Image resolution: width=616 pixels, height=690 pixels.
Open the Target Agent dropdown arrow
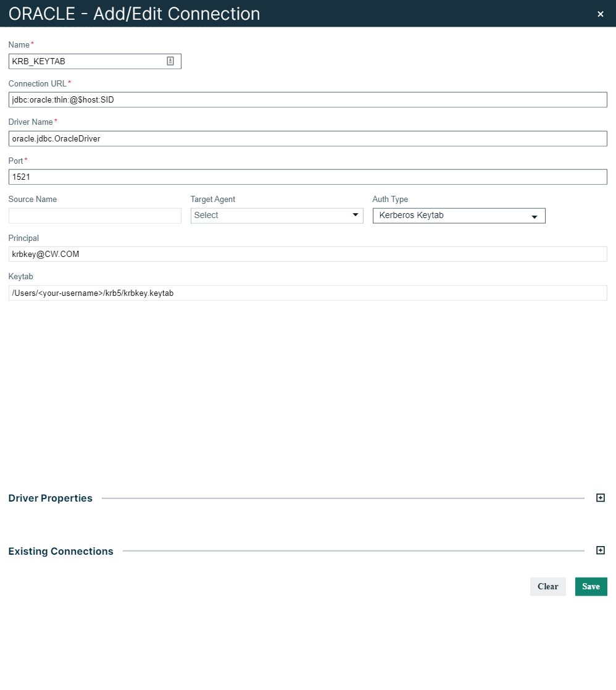pos(355,215)
